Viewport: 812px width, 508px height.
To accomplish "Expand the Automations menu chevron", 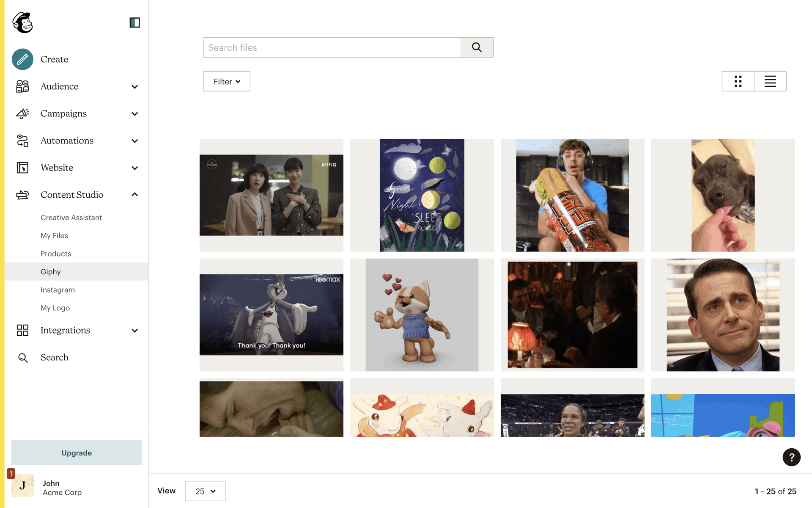I will 134,141.
